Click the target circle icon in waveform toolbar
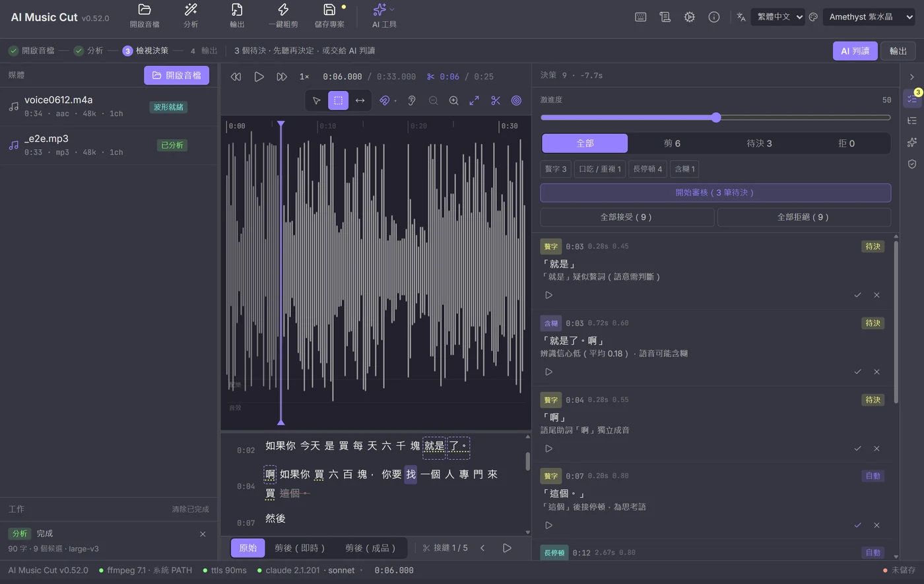 pyautogui.click(x=516, y=100)
